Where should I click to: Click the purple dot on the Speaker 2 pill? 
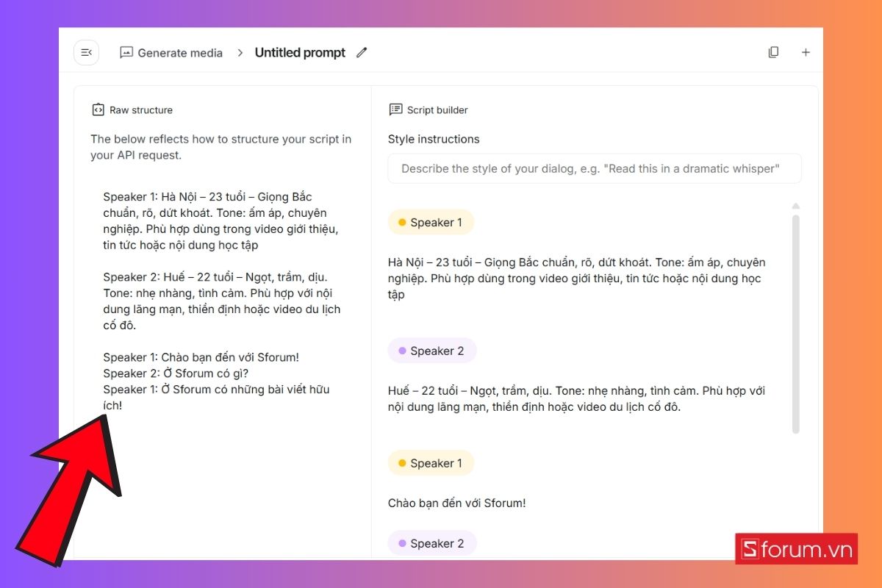pyautogui.click(x=401, y=351)
